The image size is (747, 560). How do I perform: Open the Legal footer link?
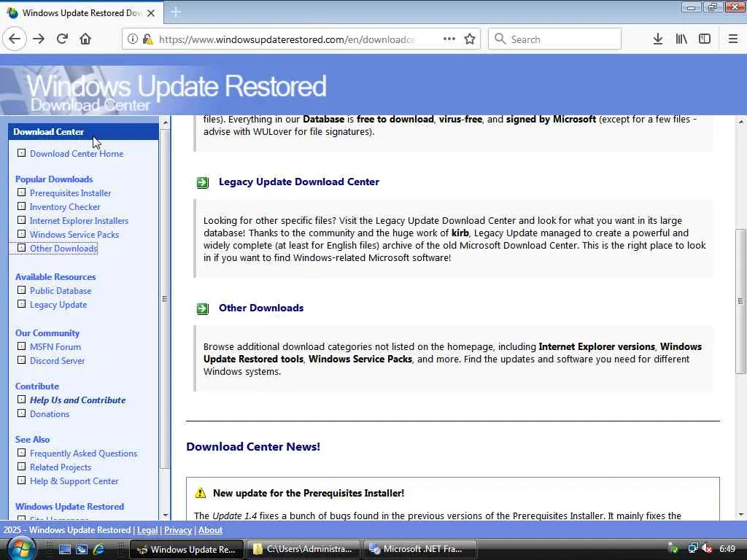[x=147, y=530]
